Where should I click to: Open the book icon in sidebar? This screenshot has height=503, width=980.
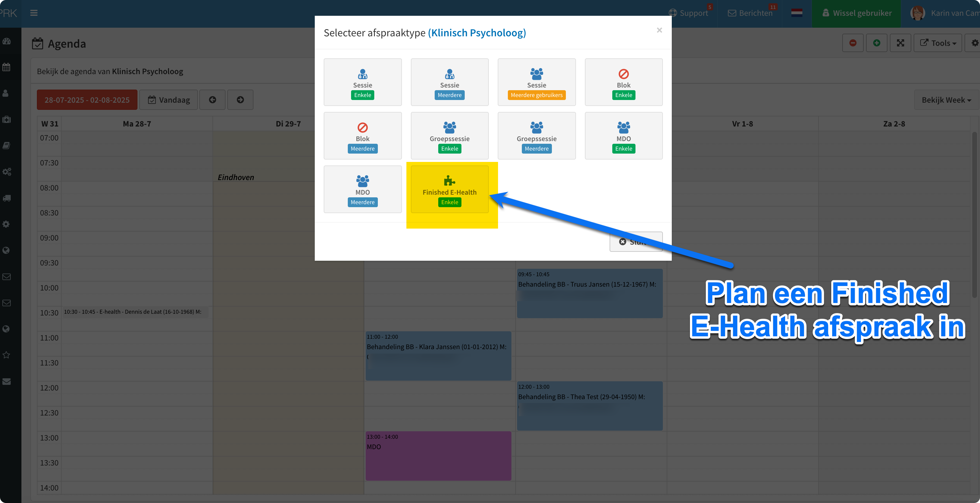[x=7, y=145]
